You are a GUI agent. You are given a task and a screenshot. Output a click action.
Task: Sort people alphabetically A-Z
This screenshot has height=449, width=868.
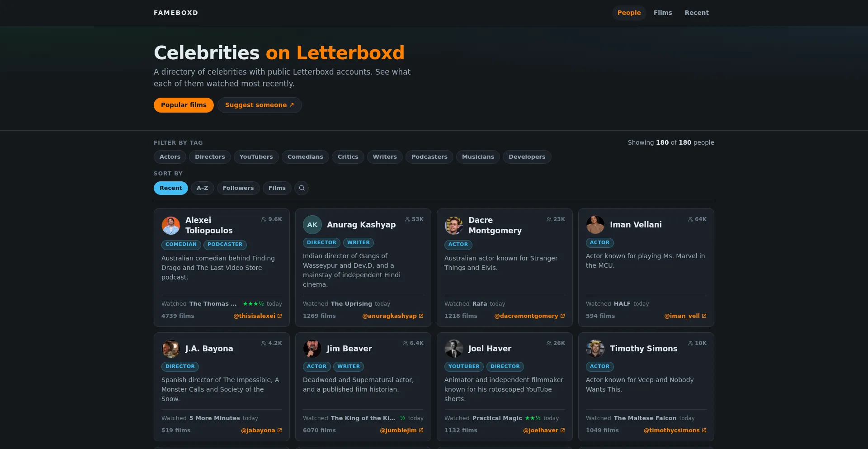coord(203,188)
